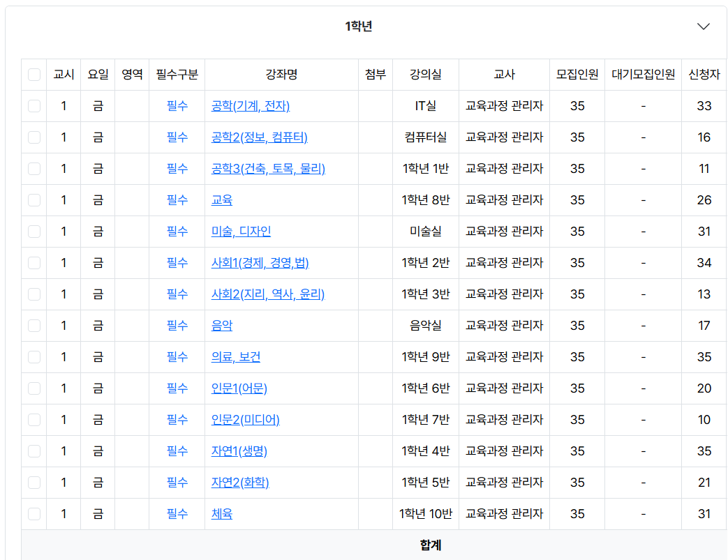Open the 공학(기계, 전자) course link
This screenshot has width=728, height=560.
click(x=251, y=106)
